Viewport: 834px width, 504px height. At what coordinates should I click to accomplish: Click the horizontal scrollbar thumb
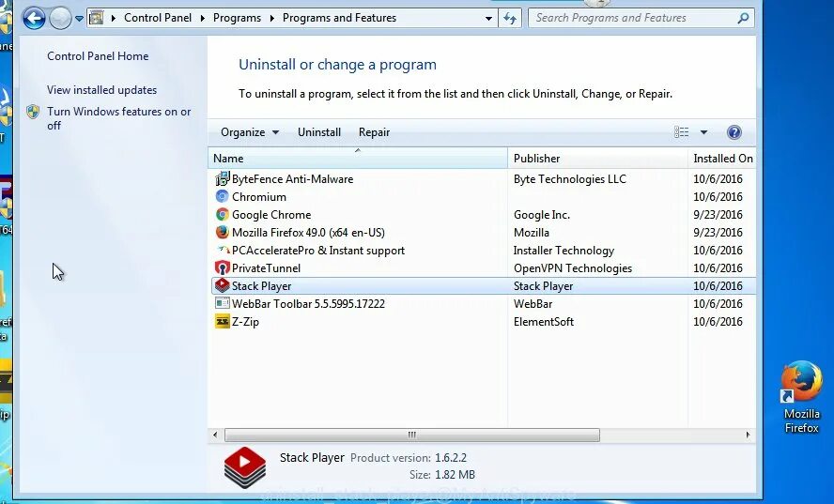coord(411,435)
